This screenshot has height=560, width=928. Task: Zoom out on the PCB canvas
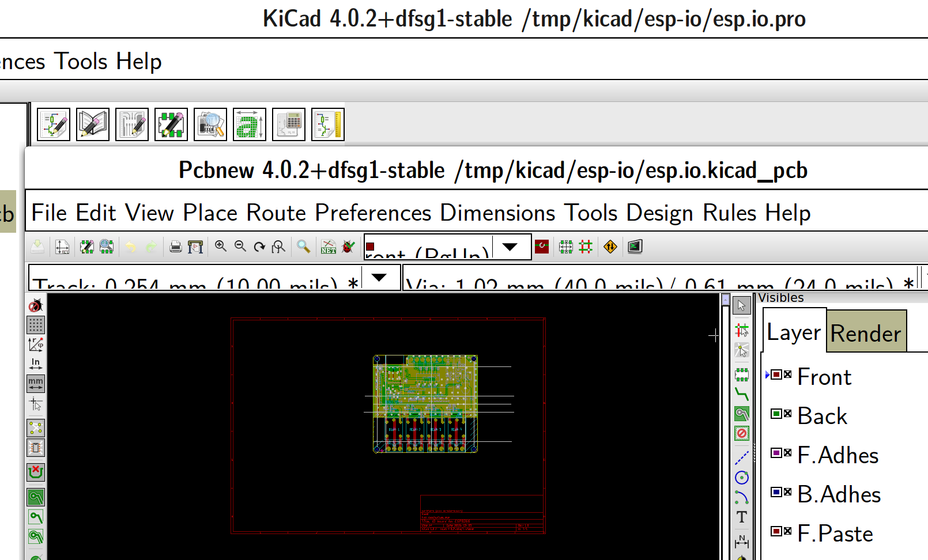240,247
